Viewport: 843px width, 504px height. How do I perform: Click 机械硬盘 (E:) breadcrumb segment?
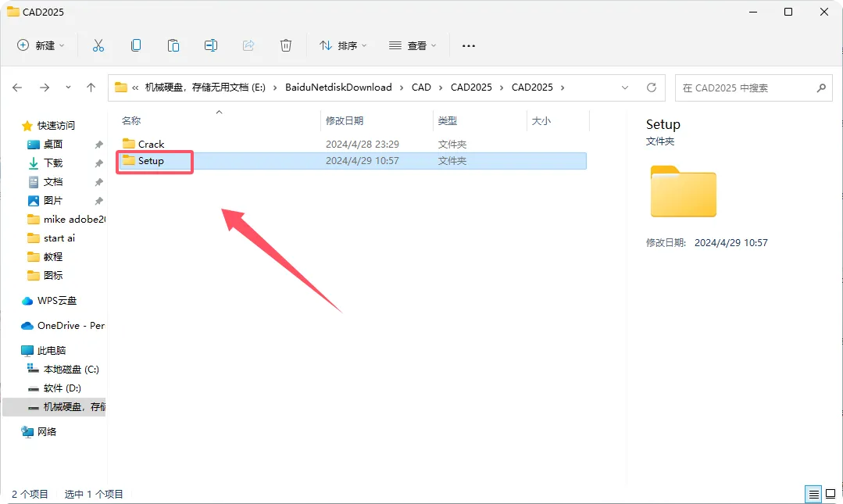click(x=205, y=88)
